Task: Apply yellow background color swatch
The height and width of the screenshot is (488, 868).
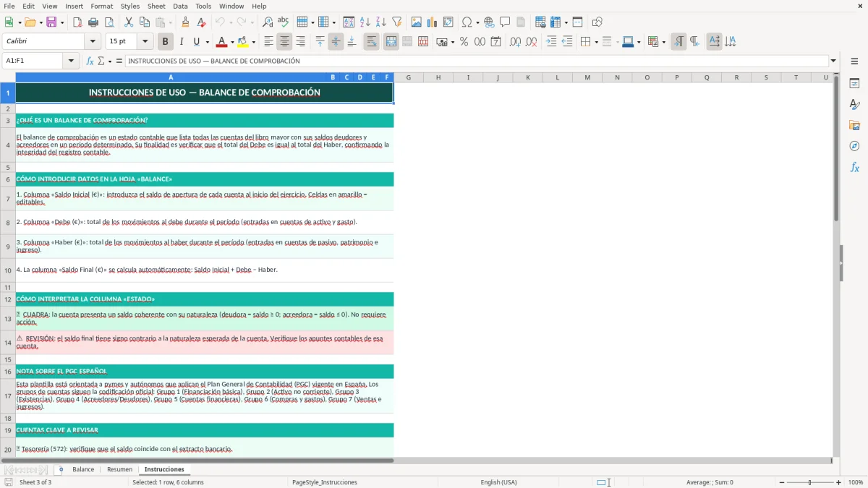Action: tap(243, 42)
